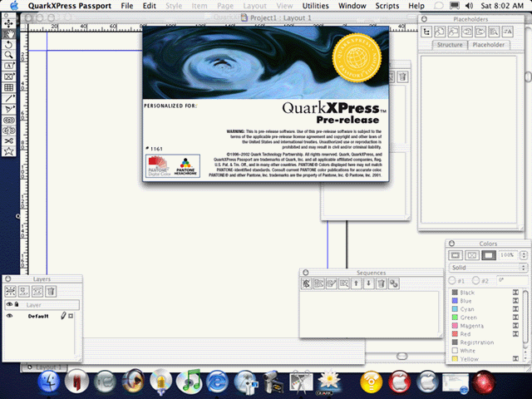Click the pencil icon on Default layer
The height and width of the screenshot is (399, 532).
tap(63, 316)
